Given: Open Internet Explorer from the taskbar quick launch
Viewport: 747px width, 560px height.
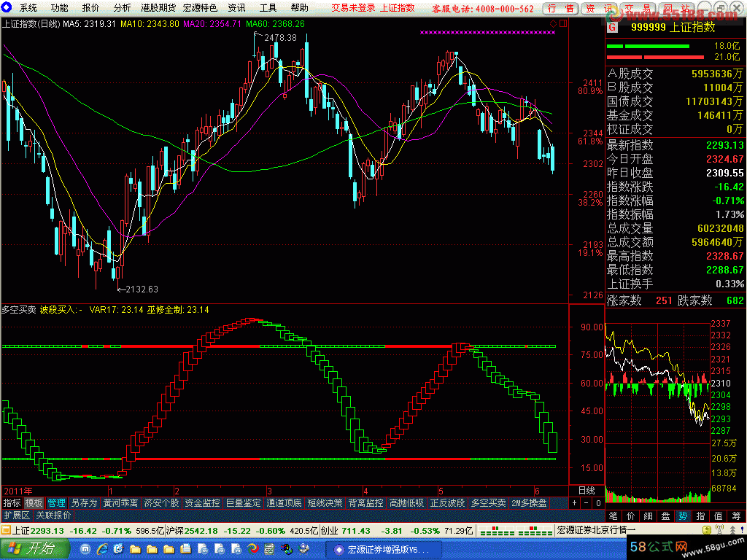Looking at the screenshot, I should pyautogui.click(x=103, y=548).
